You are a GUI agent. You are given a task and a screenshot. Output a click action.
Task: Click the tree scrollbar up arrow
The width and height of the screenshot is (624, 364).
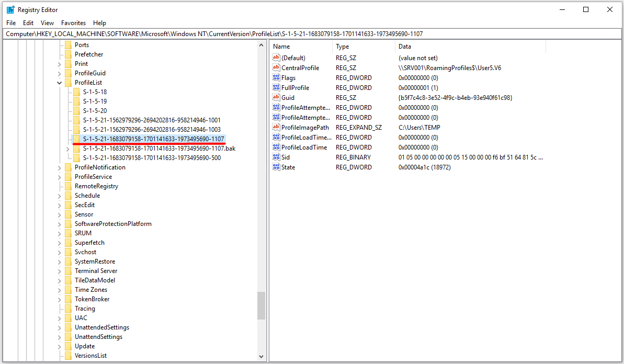pos(261,45)
